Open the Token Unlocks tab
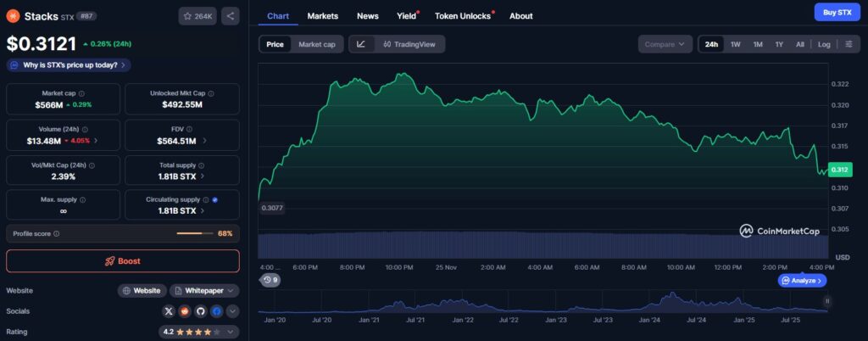 pyautogui.click(x=463, y=16)
